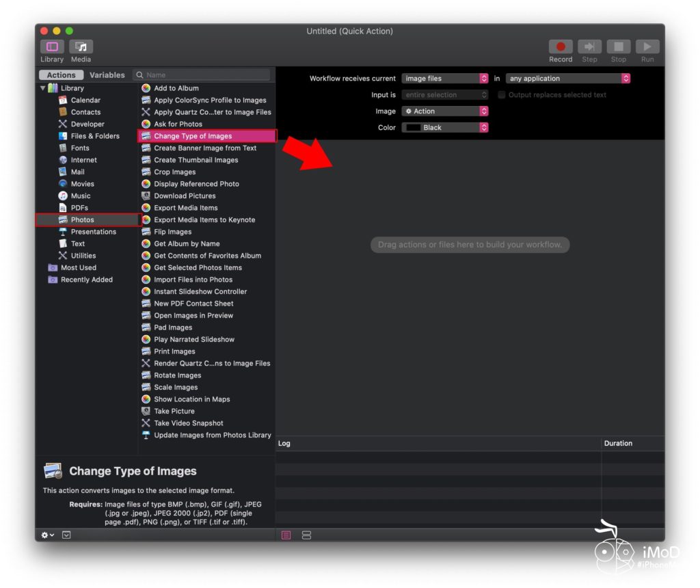
Task: Click the gear settings menu icon
Action: 47,535
